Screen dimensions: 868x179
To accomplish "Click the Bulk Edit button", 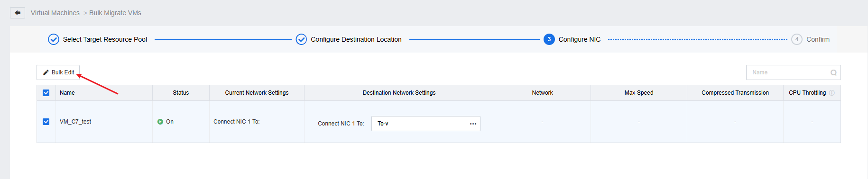I will click(x=58, y=72).
